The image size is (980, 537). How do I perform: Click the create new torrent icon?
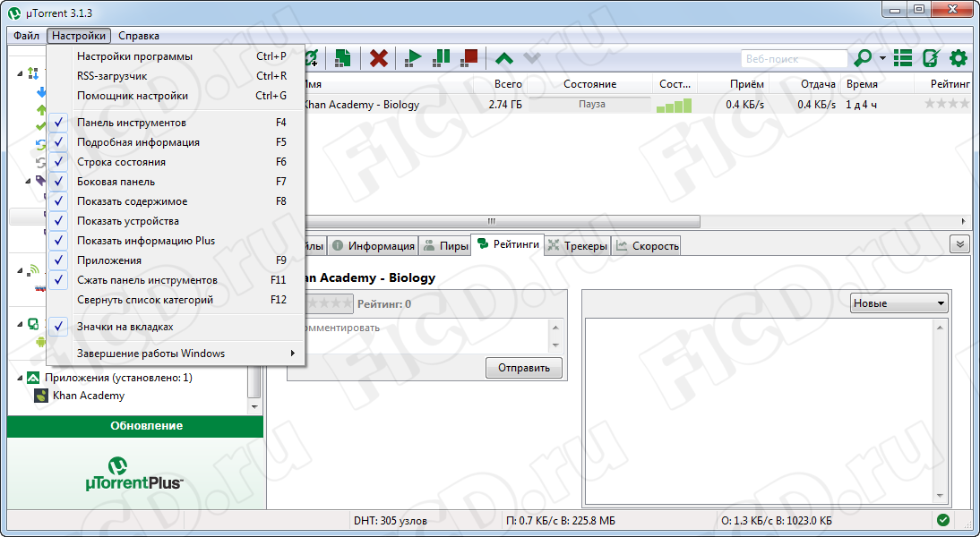click(342, 59)
